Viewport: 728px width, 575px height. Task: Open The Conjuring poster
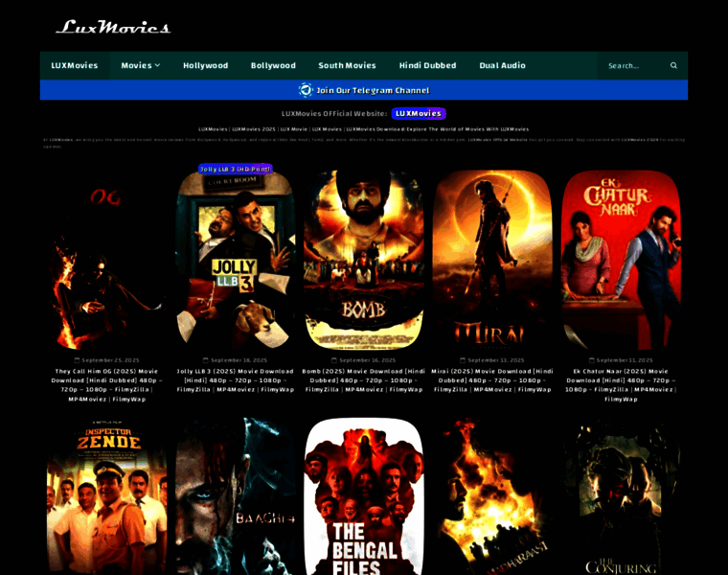[621, 496]
